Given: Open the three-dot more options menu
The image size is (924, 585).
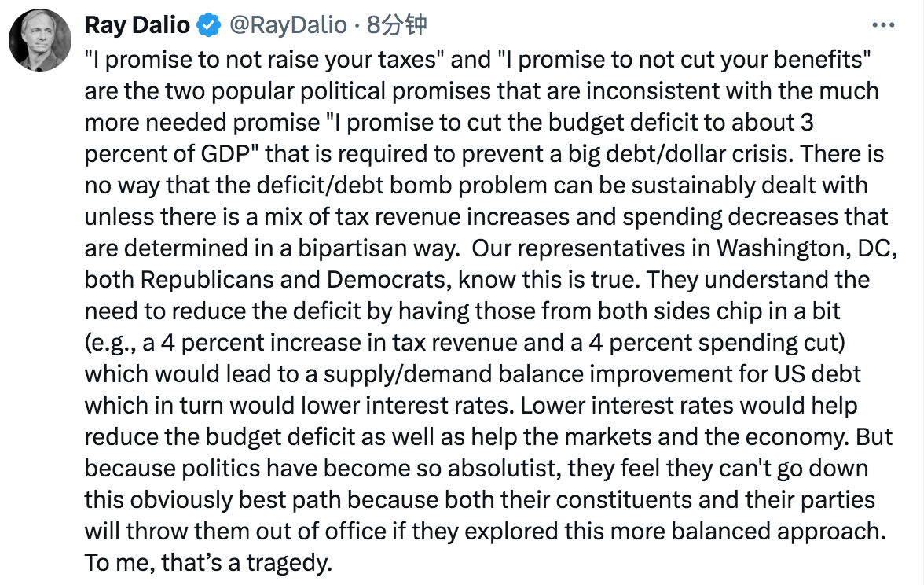Looking at the screenshot, I should [883, 25].
